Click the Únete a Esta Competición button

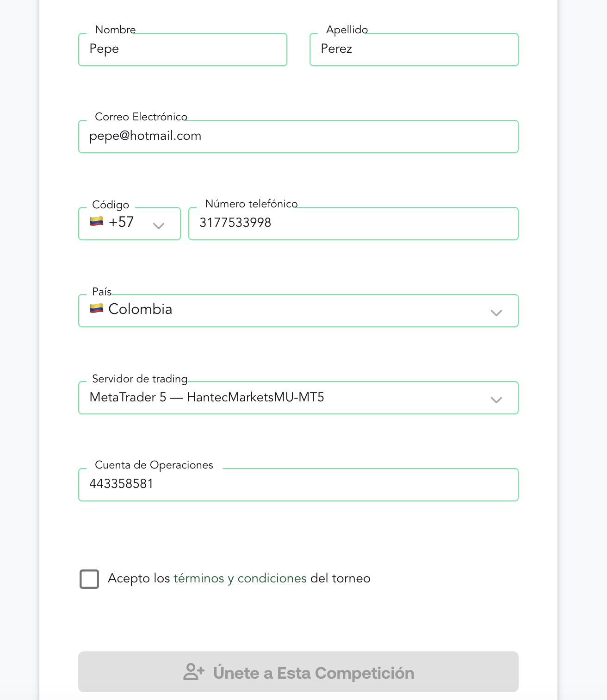pyautogui.click(x=298, y=672)
